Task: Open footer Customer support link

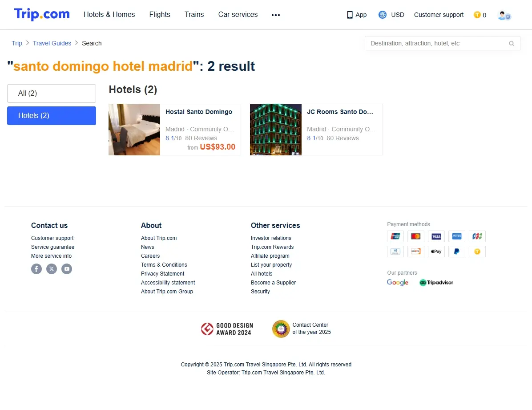Action: (x=52, y=238)
